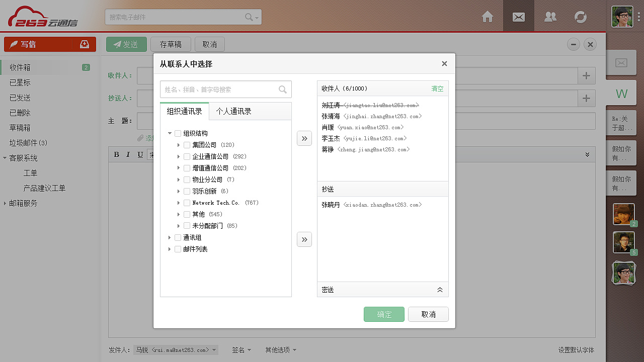Viewport: 644px width, 362px height.
Task: Select the mail envelope icon in top navigation
Action: [518, 17]
